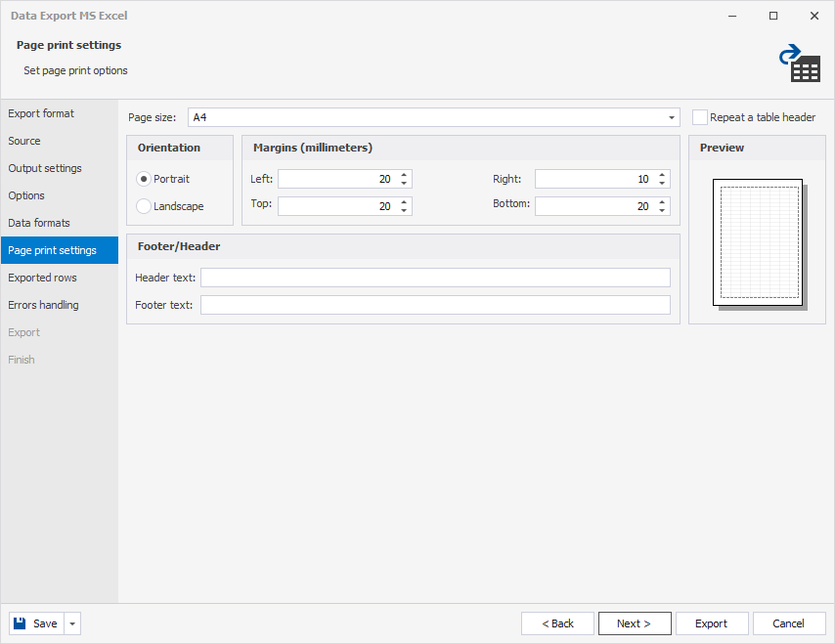Click the Excel export icon in the header
Viewport: 835px width, 644px height.
pos(802,62)
